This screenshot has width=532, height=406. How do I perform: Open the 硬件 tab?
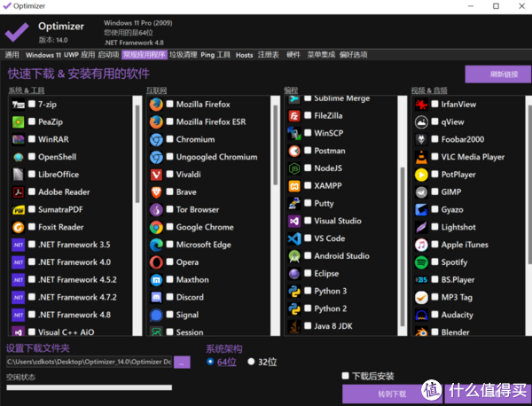pyautogui.click(x=293, y=55)
